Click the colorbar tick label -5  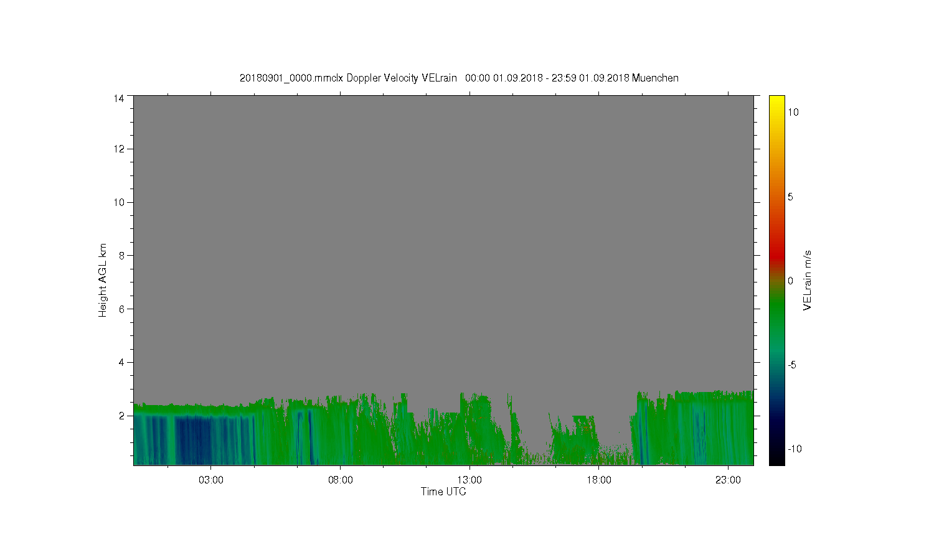point(791,365)
